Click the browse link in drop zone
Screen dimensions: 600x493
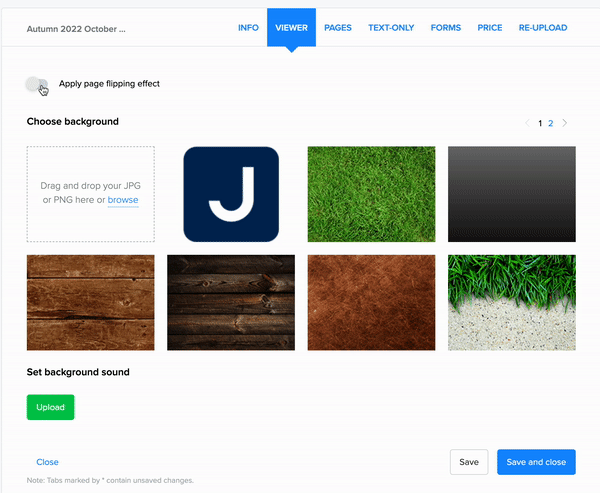(123, 200)
